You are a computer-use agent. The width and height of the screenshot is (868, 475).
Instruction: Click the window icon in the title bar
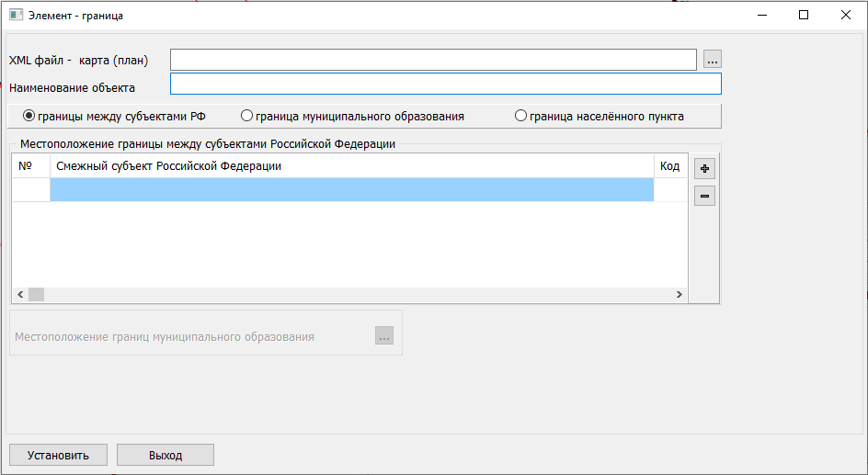pyautogui.click(x=16, y=16)
